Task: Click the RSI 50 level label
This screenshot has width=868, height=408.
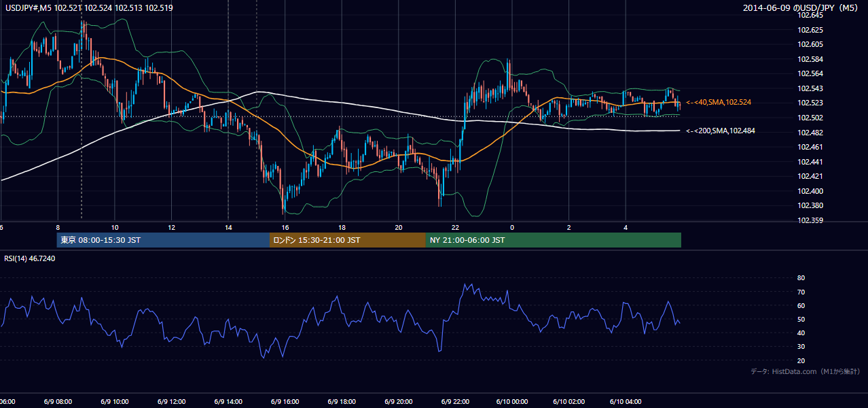Action: (801, 319)
